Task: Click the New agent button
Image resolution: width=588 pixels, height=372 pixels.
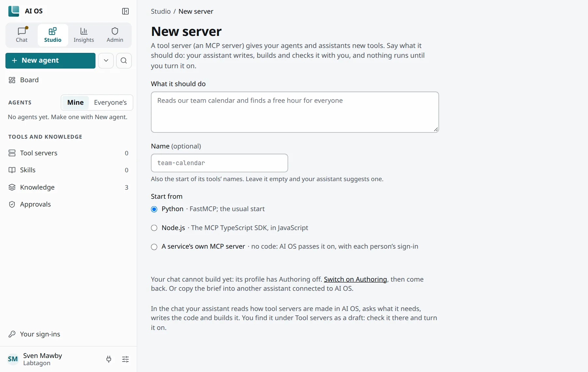Action: 50,61
